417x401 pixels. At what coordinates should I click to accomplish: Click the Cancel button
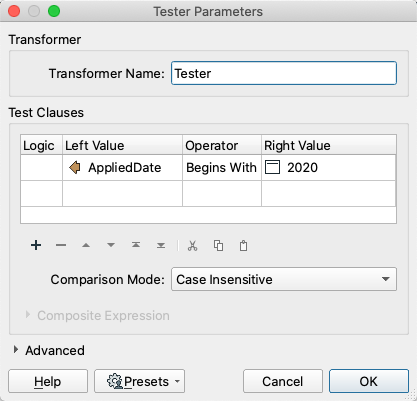[x=283, y=381]
